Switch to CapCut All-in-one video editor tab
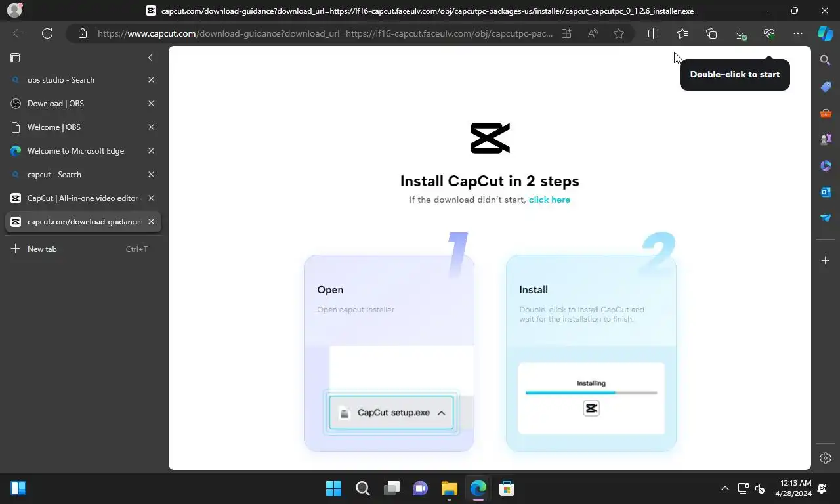This screenshot has height=504, width=840. click(83, 198)
